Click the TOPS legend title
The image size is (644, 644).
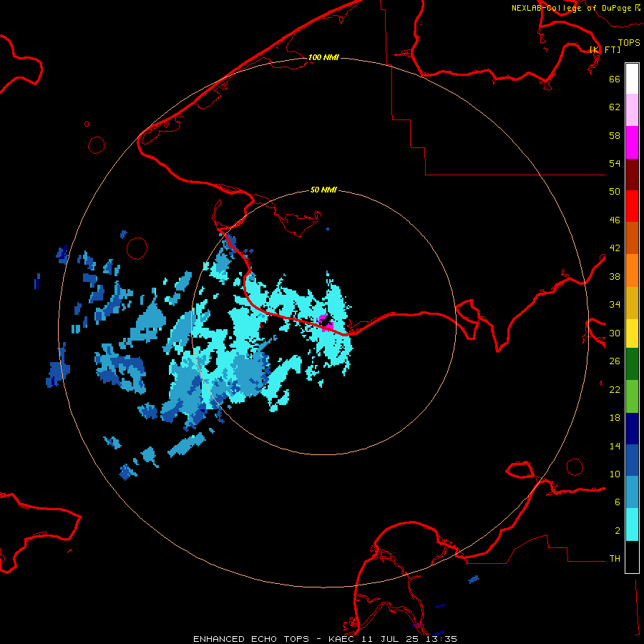pos(629,42)
